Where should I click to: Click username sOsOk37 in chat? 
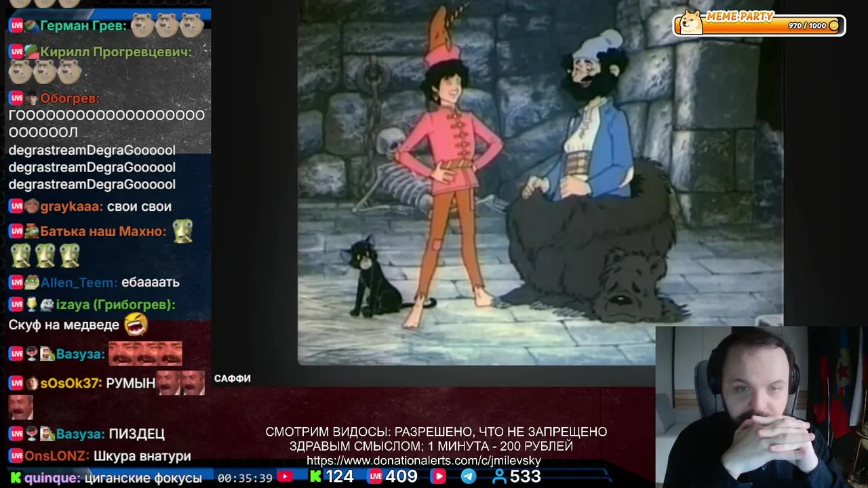[x=71, y=384]
